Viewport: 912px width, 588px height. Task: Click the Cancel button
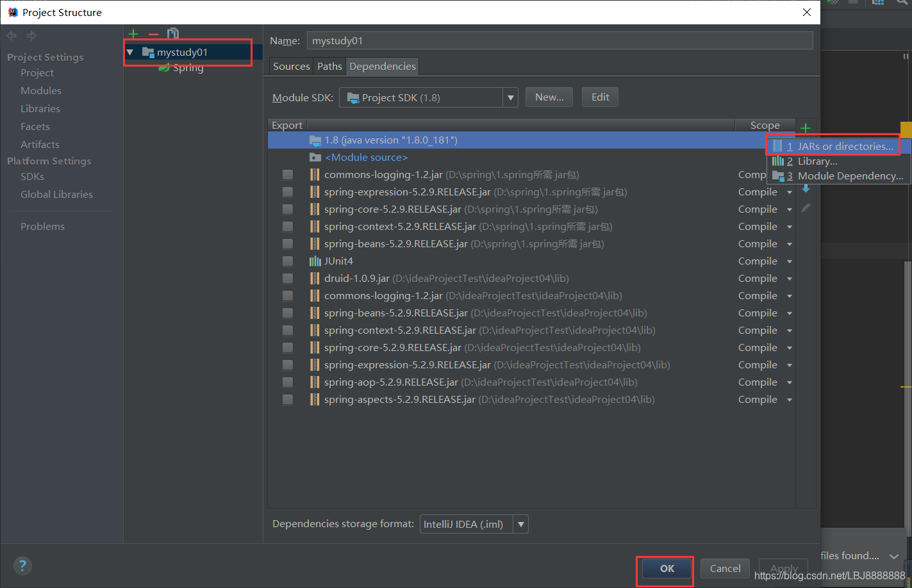pos(725,569)
